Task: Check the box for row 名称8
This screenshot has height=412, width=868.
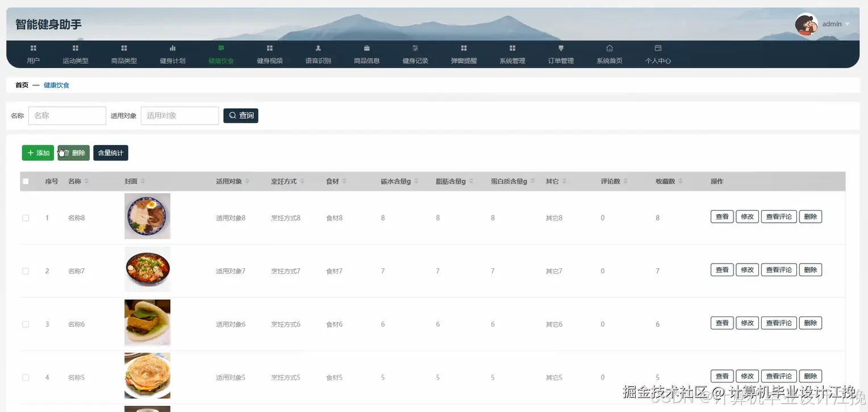Action: point(26,218)
